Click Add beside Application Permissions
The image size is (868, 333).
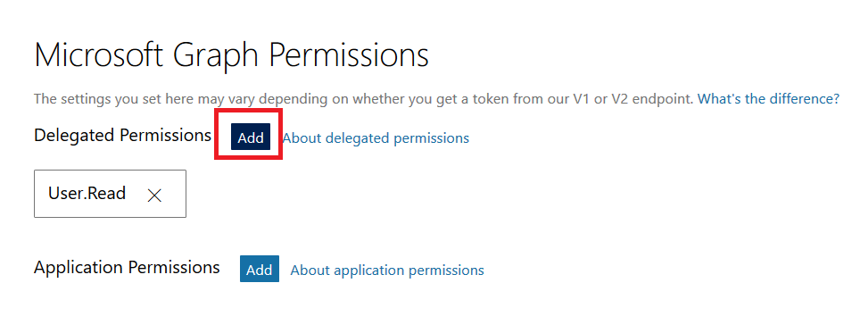(x=259, y=270)
